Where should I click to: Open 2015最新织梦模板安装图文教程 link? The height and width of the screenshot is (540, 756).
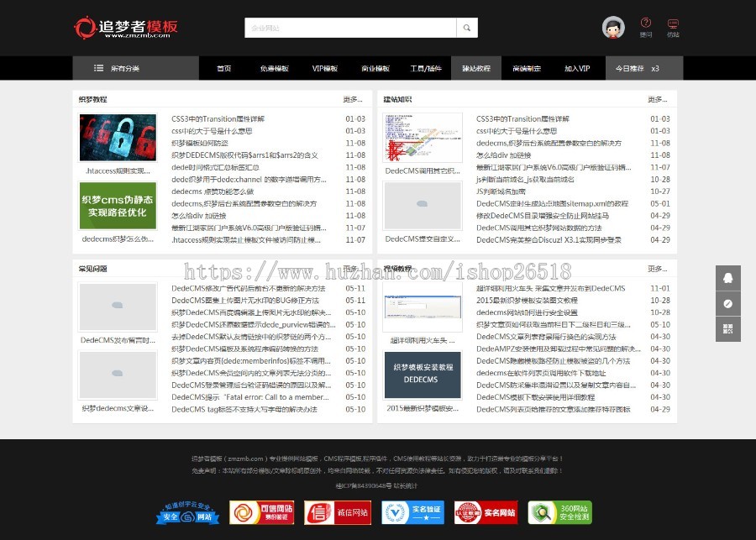point(527,301)
